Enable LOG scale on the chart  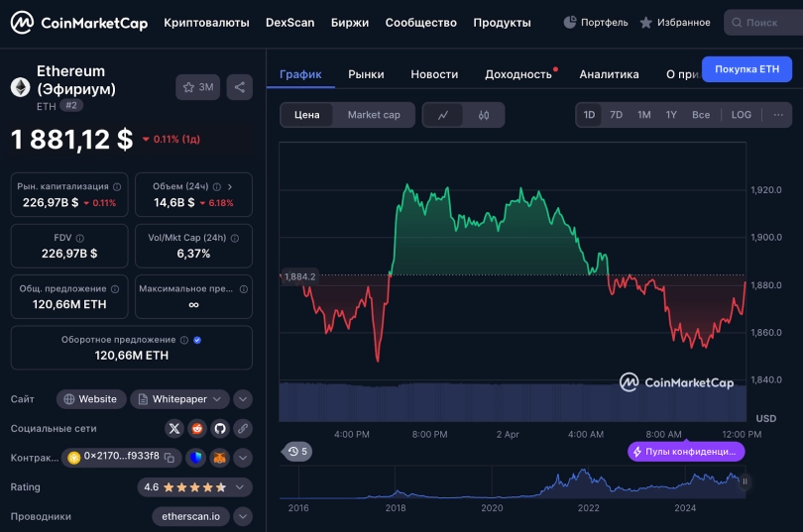click(741, 115)
